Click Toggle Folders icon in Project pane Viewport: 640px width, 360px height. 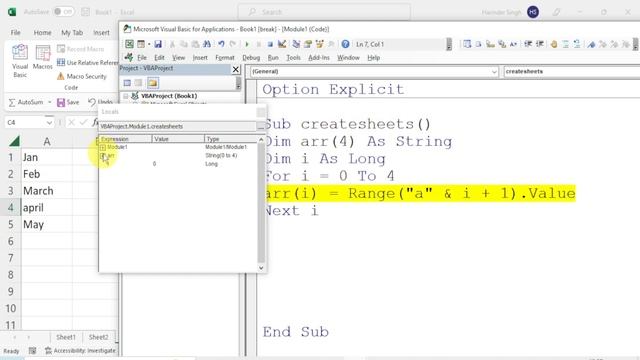(x=153, y=83)
